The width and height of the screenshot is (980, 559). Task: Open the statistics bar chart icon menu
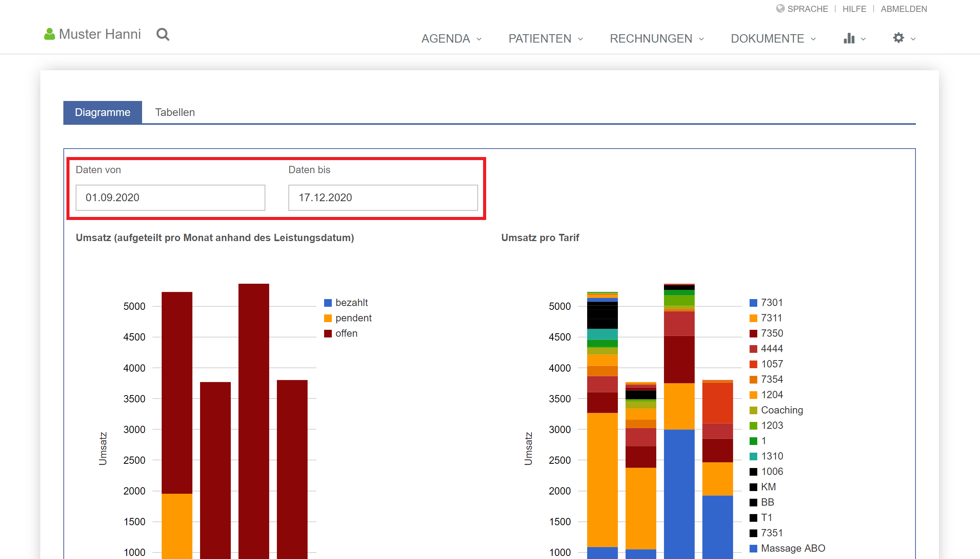click(849, 38)
